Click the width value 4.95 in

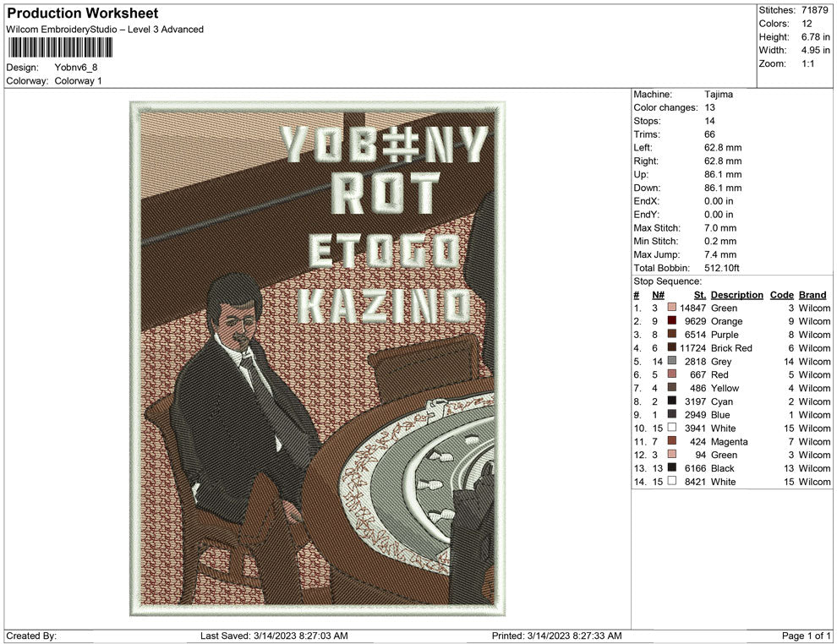pyautogui.click(x=815, y=50)
